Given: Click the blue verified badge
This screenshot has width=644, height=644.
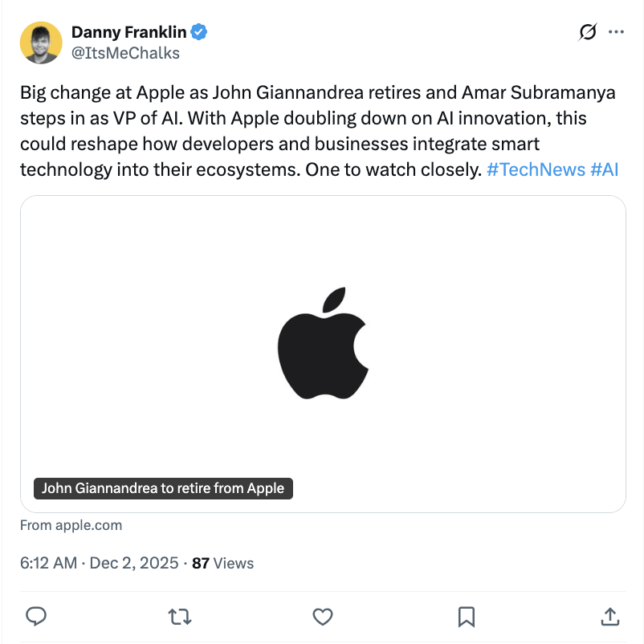Looking at the screenshot, I should point(199,32).
